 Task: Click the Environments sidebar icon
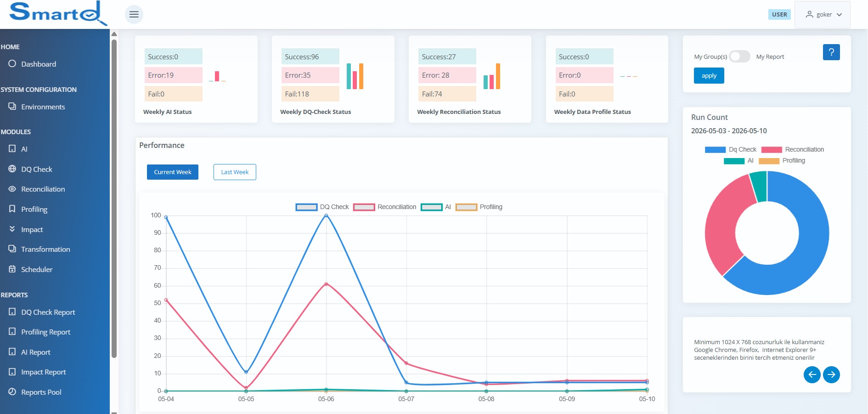tap(12, 106)
